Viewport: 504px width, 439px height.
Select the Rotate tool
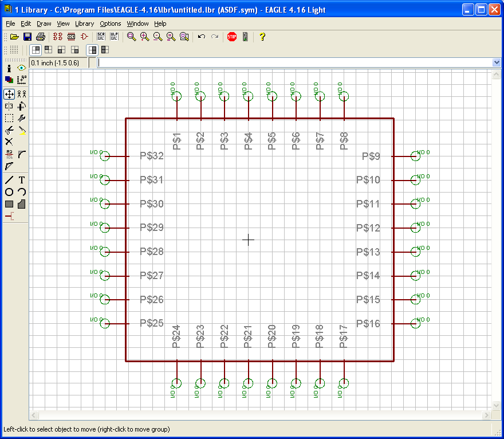22,106
